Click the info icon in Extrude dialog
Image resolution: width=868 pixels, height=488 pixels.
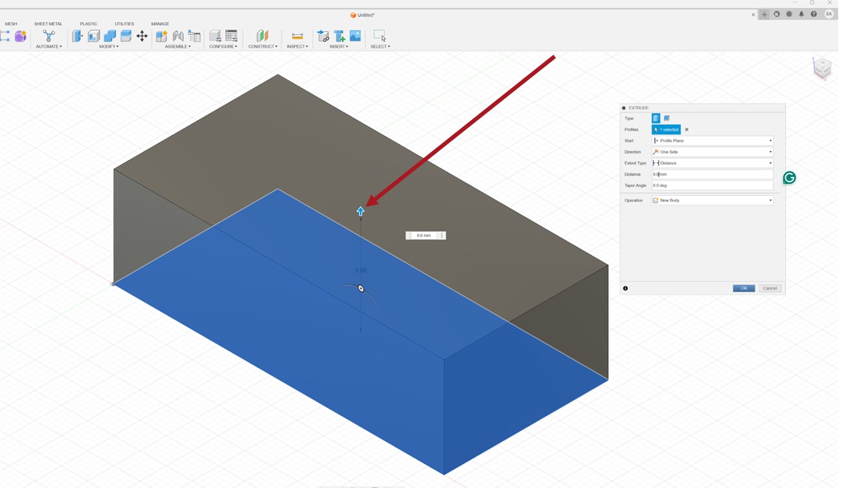pyautogui.click(x=625, y=288)
